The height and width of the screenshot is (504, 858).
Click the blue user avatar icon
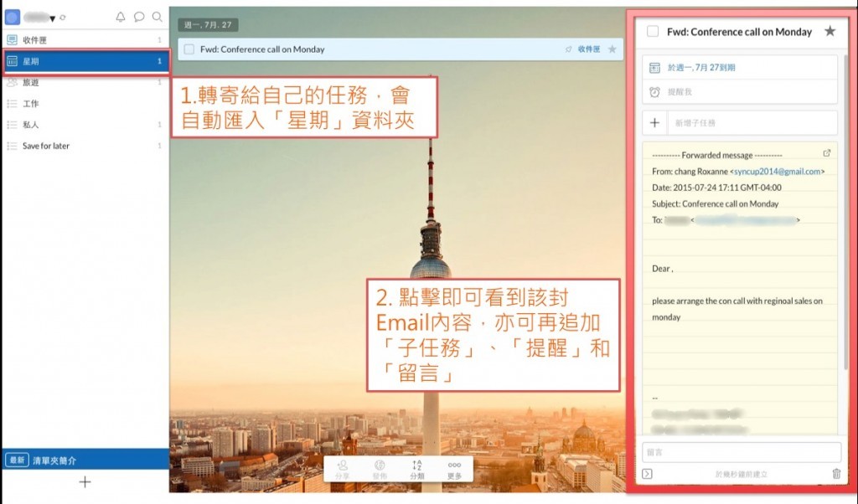[13, 17]
